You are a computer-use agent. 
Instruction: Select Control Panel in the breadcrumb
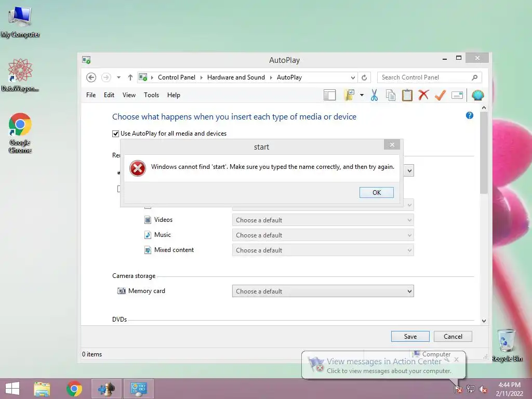tap(177, 77)
